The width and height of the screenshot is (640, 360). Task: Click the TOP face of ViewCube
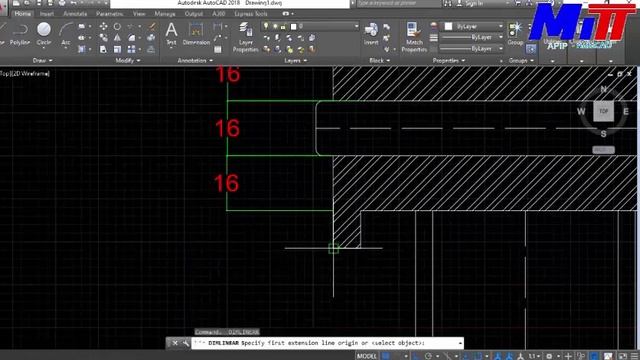click(x=603, y=111)
